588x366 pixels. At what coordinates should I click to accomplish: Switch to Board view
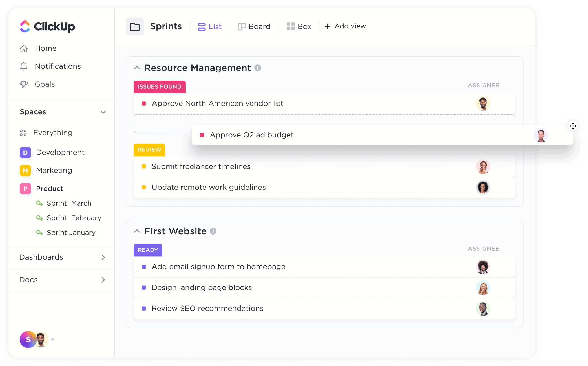click(x=254, y=26)
